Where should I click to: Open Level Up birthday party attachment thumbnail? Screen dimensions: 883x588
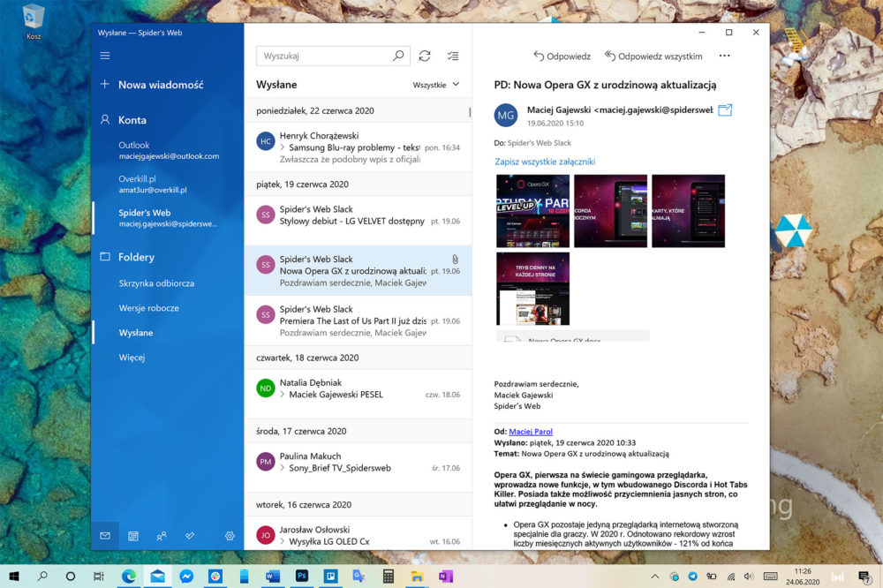click(532, 211)
